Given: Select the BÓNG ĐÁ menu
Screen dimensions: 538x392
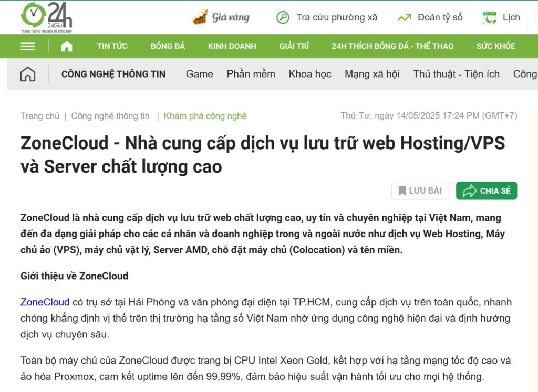Looking at the screenshot, I should [168, 46].
